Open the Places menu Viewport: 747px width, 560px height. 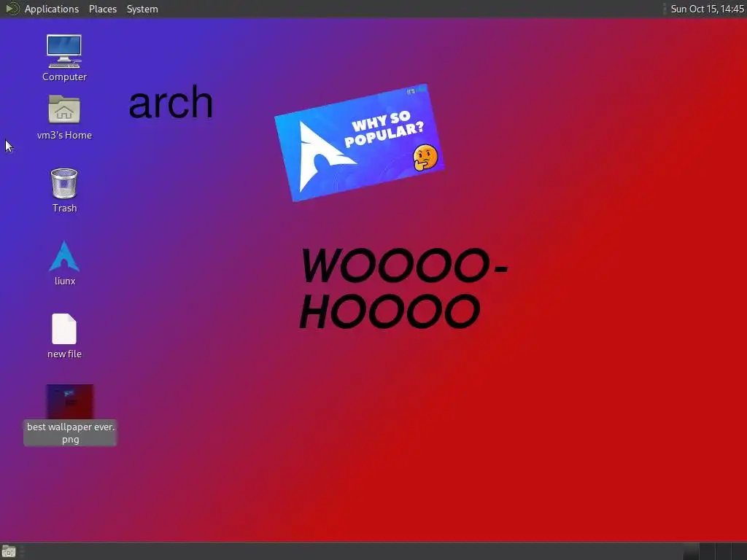(x=102, y=9)
